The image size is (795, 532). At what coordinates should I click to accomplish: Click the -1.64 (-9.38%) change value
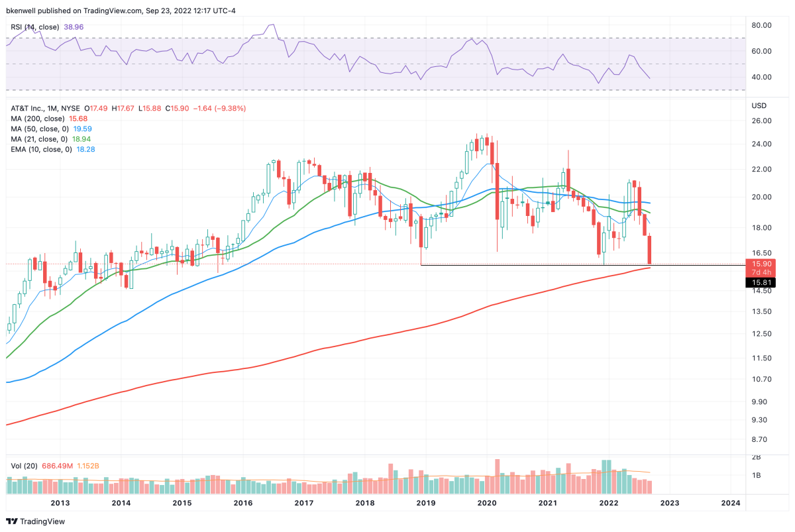point(219,108)
